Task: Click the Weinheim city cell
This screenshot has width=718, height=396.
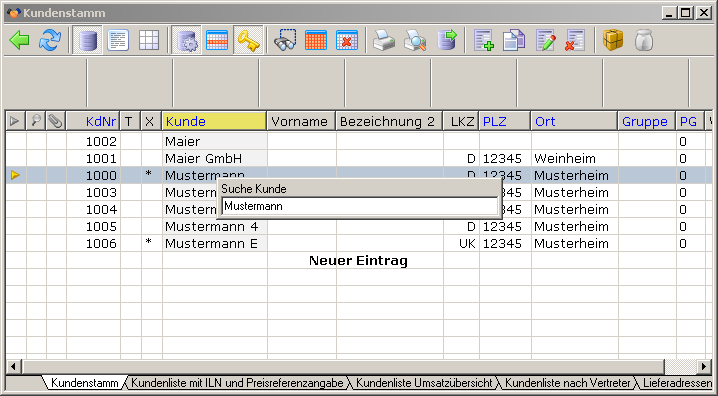Action: tap(575, 158)
